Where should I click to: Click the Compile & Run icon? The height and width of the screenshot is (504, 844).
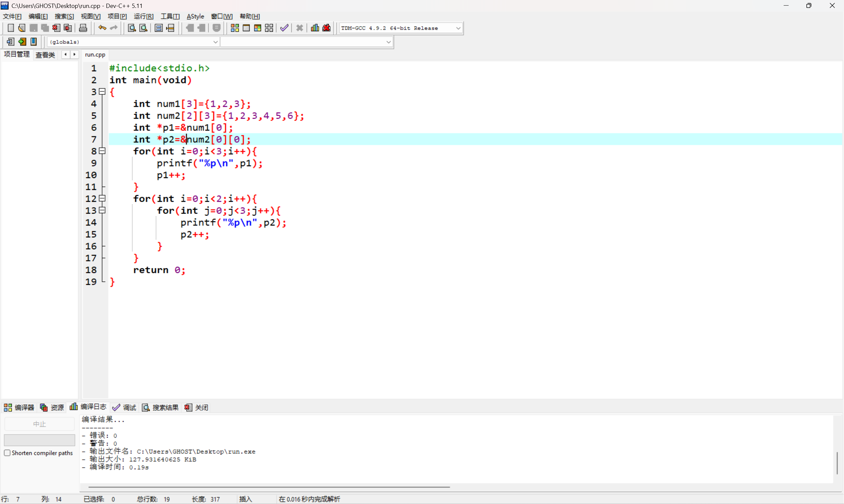257,28
